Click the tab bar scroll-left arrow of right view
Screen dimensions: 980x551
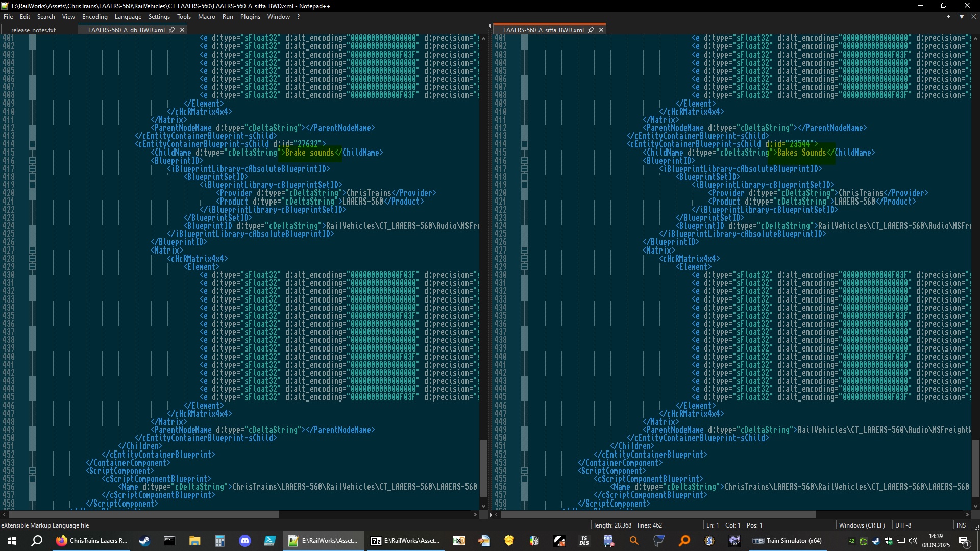pos(489,26)
